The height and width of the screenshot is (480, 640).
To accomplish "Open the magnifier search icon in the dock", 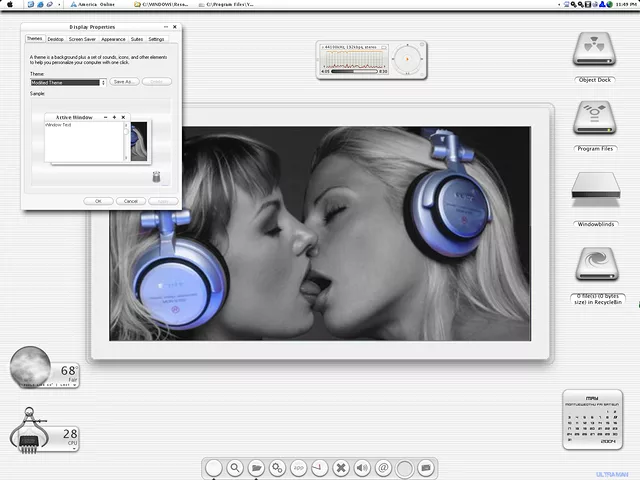I will [235, 467].
